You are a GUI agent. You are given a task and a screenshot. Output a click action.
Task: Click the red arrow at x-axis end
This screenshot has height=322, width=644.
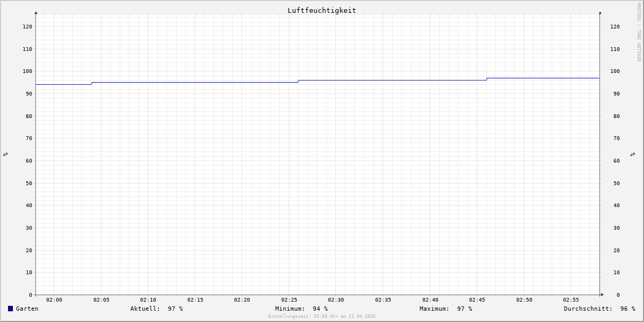click(x=602, y=295)
